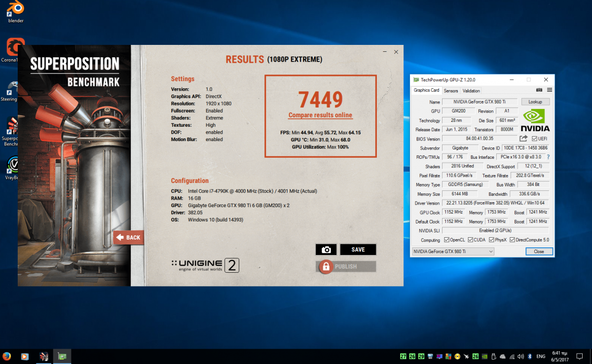Click the Lookup button
Image resolution: width=592 pixels, height=364 pixels.
[x=535, y=102]
